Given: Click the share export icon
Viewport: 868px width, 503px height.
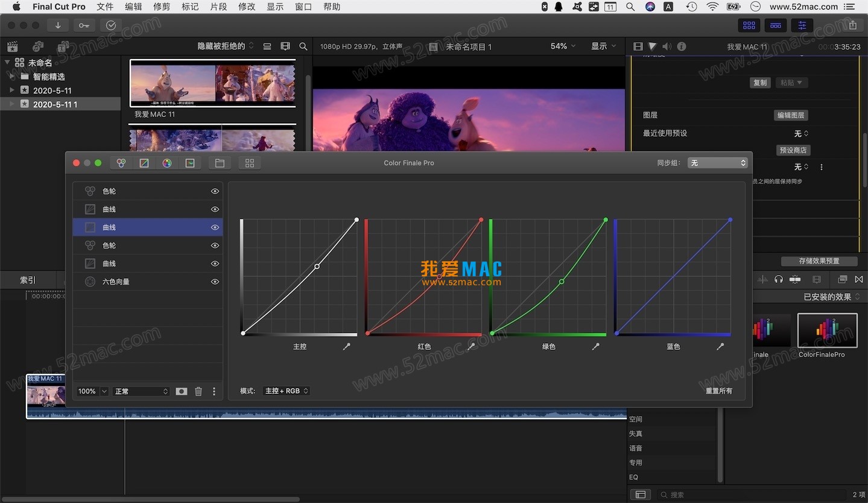Looking at the screenshot, I should 852,25.
